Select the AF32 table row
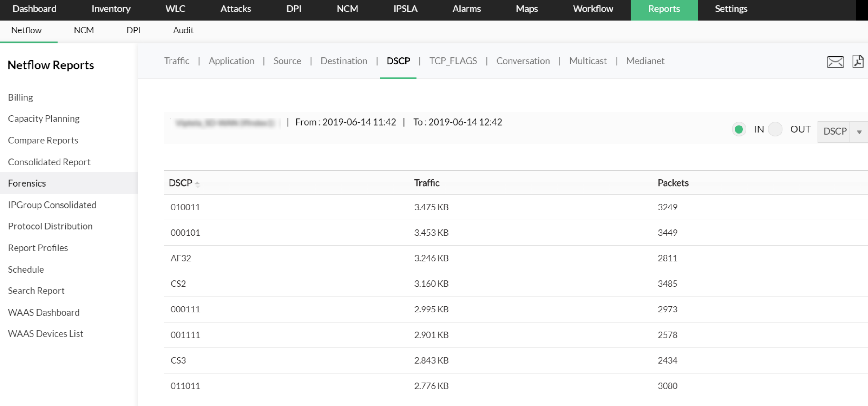This screenshot has width=868, height=406. tap(181, 258)
